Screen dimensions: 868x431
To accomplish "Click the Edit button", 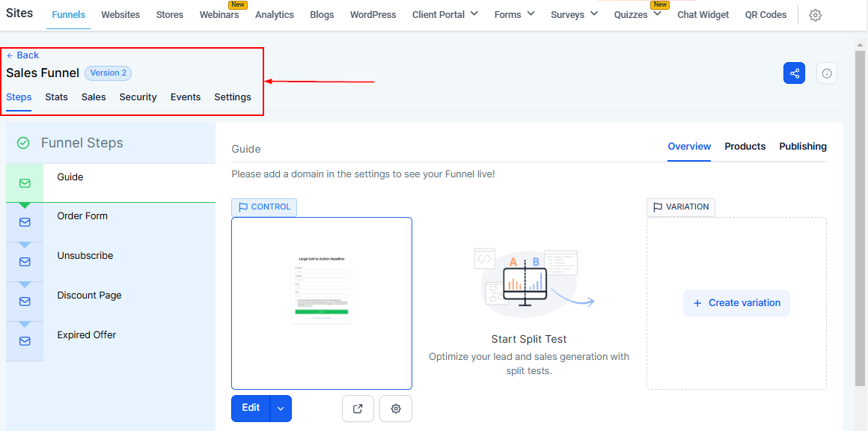I will click(x=251, y=409).
